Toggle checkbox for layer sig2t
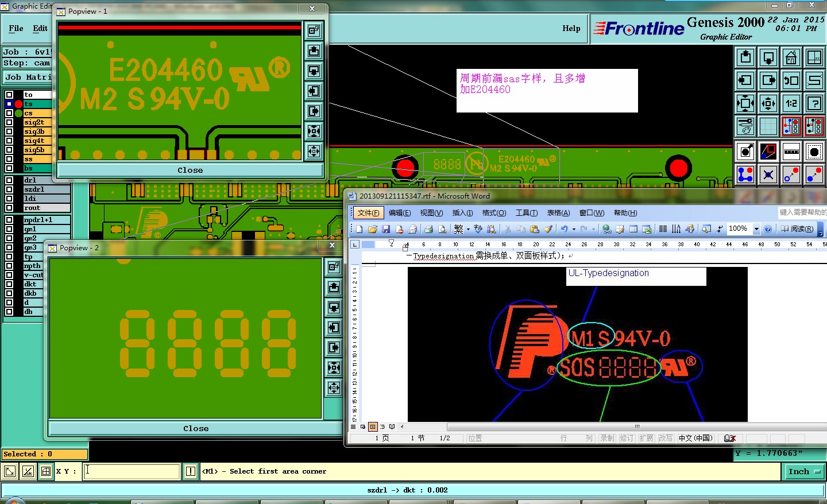This screenshot has height=504, width=827. pyautogui.click(x=9, y=122)
